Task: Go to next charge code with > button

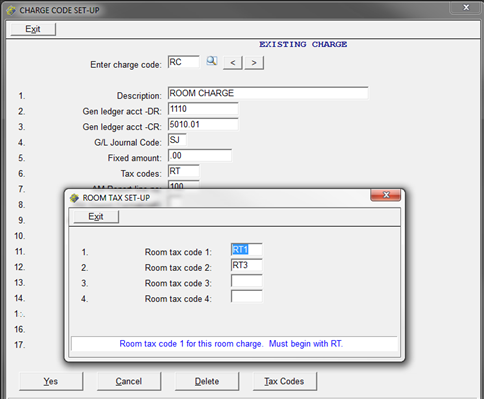Action: [x=254, y=63]
